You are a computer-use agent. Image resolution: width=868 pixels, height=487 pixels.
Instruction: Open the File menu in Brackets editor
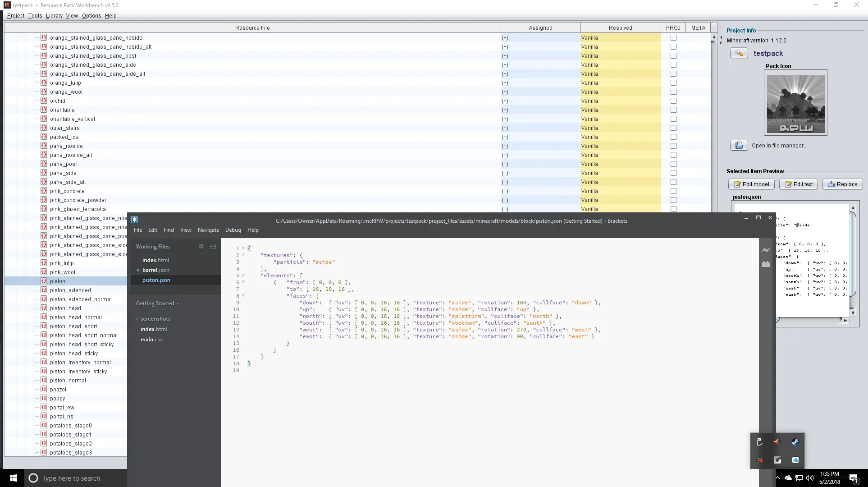(x=138, y=230)
